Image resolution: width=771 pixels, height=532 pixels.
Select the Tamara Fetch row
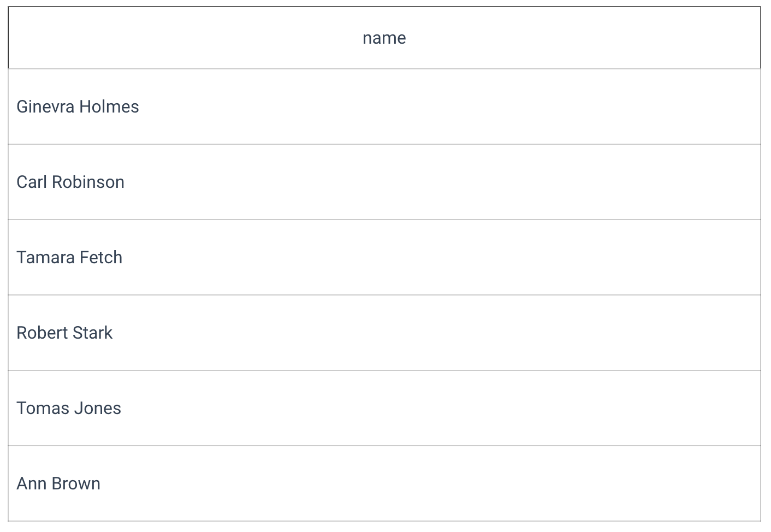click(x=384, y=257)
